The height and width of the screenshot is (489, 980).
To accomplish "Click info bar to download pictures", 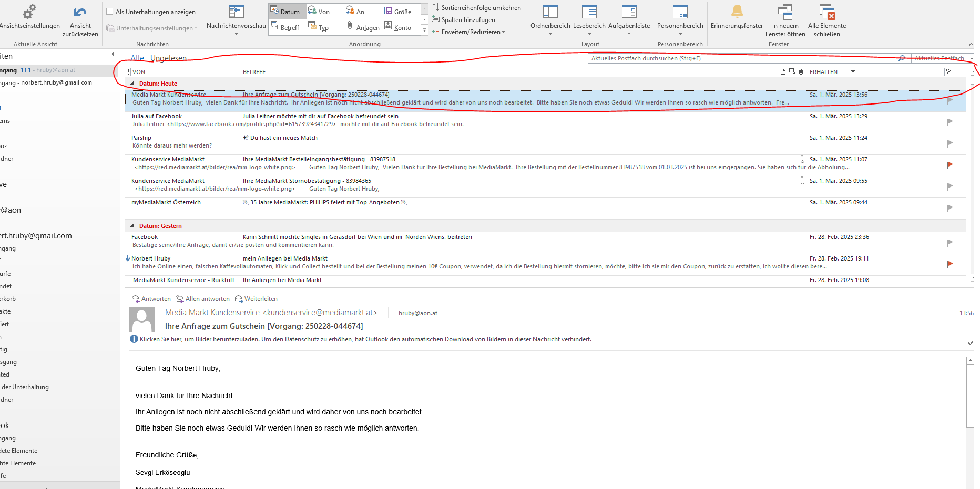I will pyautogui.click(x=361, y=339).
